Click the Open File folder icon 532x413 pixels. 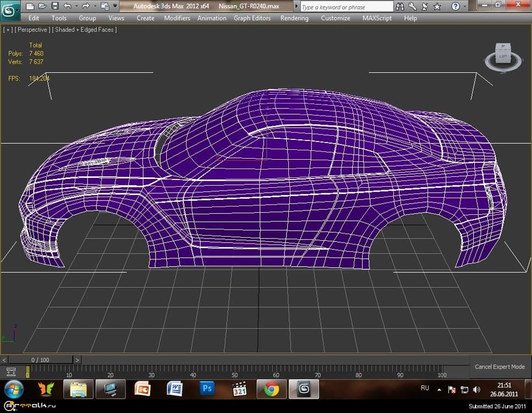point(42,6)
